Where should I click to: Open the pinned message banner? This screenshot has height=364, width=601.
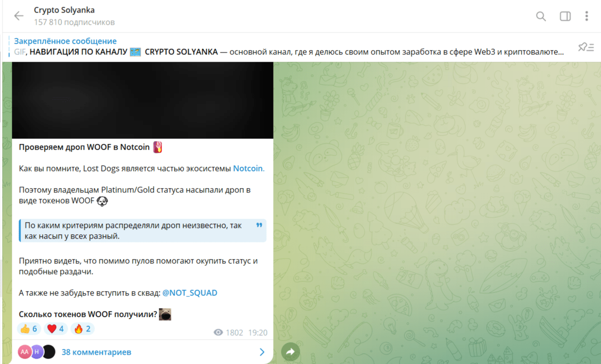pyautogui.click(x=289, y=47)
